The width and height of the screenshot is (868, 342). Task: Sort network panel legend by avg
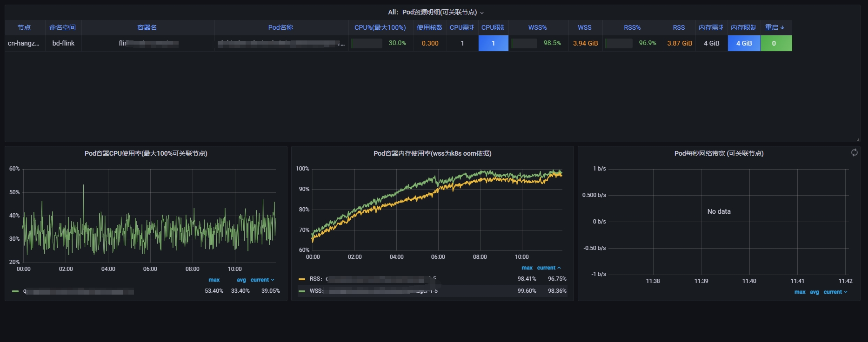[814, 292]
